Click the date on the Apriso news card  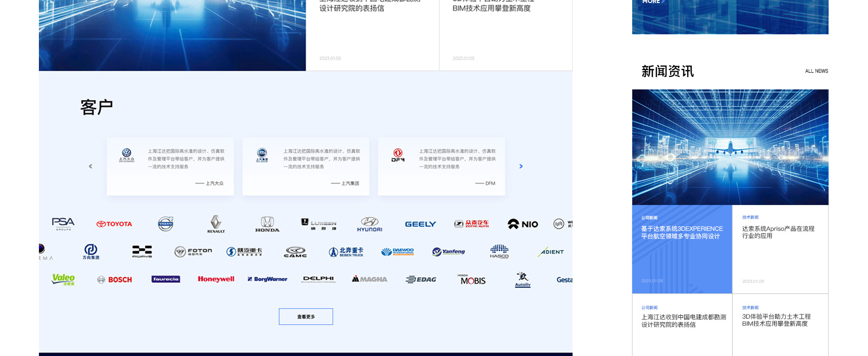753,281
